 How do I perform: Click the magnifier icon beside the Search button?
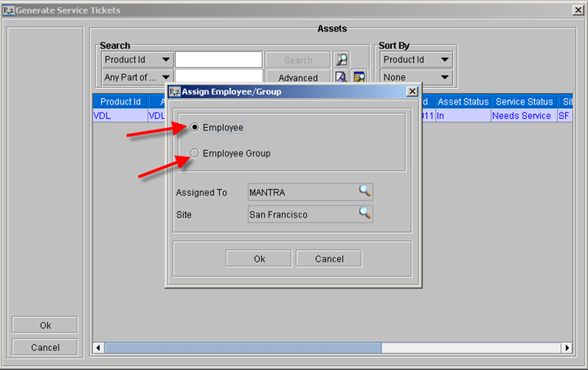click(341, 59)
